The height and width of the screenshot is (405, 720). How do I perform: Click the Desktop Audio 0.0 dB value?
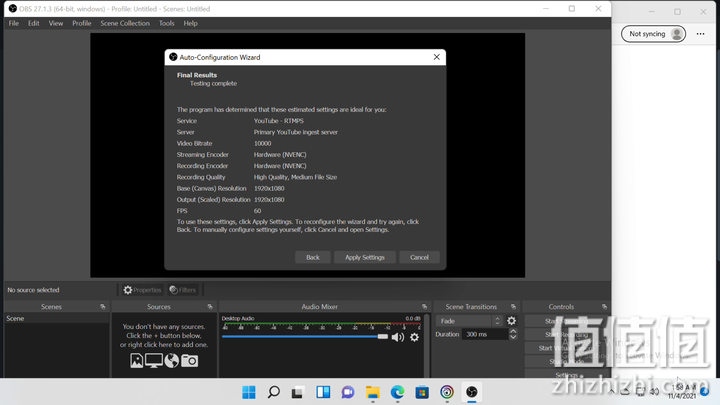pyautogui.click(x=412, y=318)
